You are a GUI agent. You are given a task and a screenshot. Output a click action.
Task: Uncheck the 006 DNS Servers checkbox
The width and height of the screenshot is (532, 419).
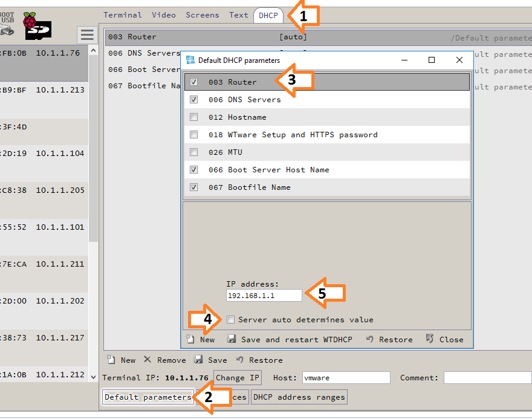click(x=194, y=100)
